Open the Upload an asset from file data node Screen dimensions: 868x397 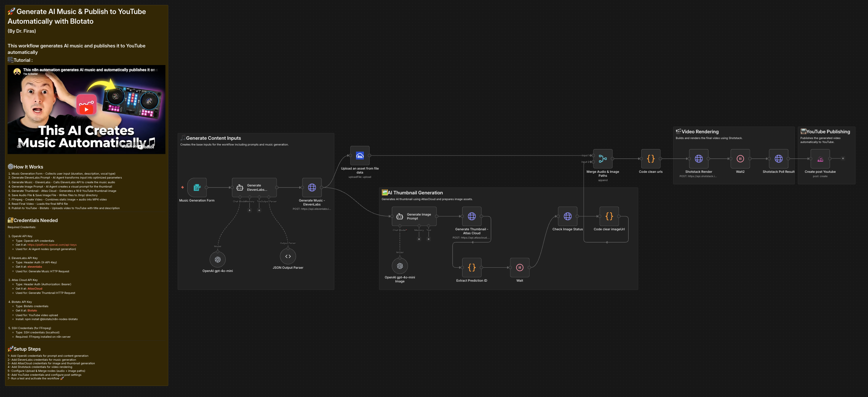pyautogui.click(x=360, y=155)
